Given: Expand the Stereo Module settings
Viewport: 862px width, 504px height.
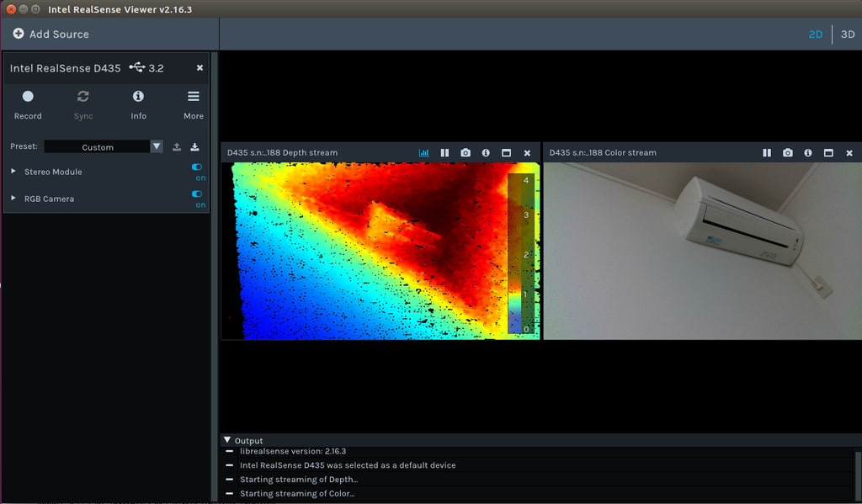Looking at the screenshot, I should [x=13, y=172].
